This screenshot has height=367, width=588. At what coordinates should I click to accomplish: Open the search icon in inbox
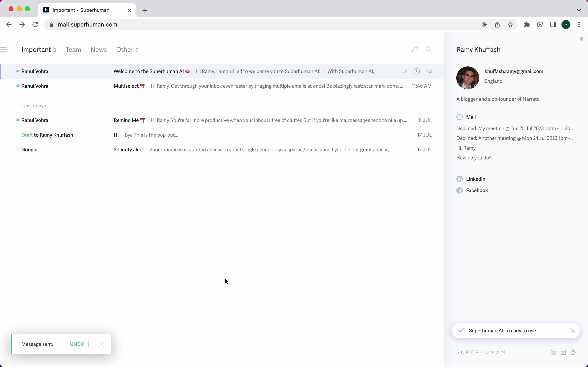tap(429, 49)
